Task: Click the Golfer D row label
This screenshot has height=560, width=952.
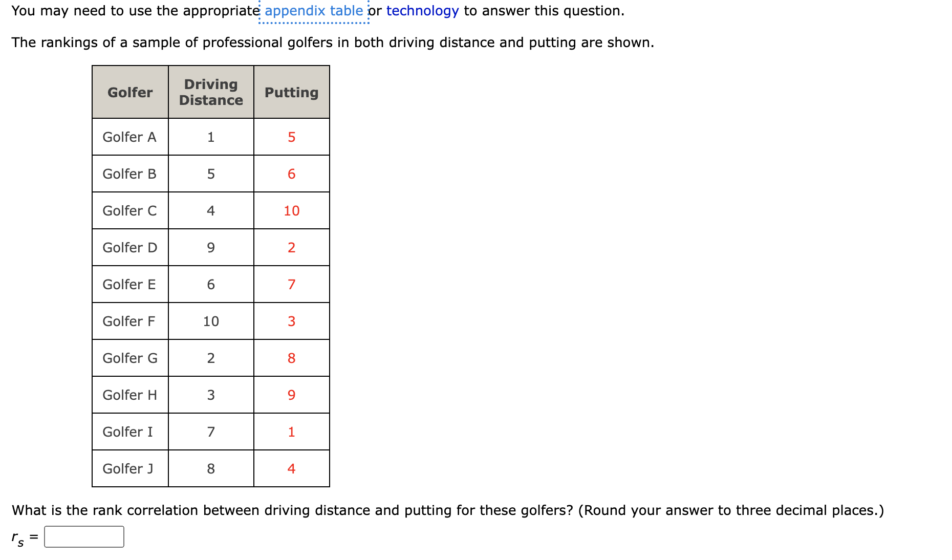Action: (129, 247)
